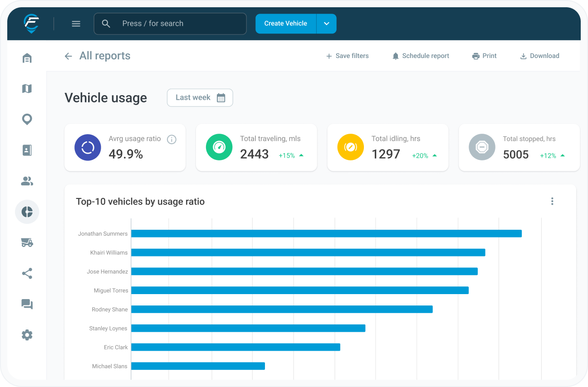Click the +20% idling change indicator
The height and width of the screenshot is (387, 588).
424,155
